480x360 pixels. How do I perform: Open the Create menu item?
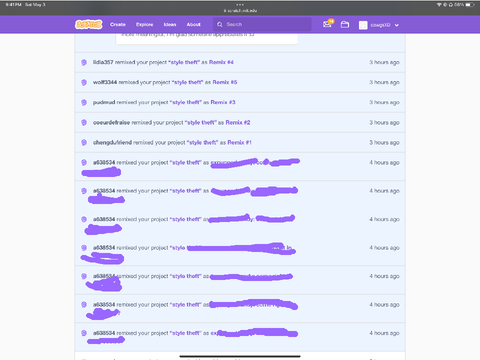coord(118,24)
